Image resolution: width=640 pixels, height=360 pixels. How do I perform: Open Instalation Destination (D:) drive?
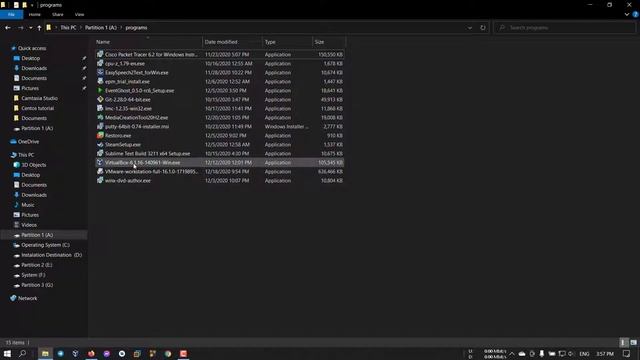51,255
